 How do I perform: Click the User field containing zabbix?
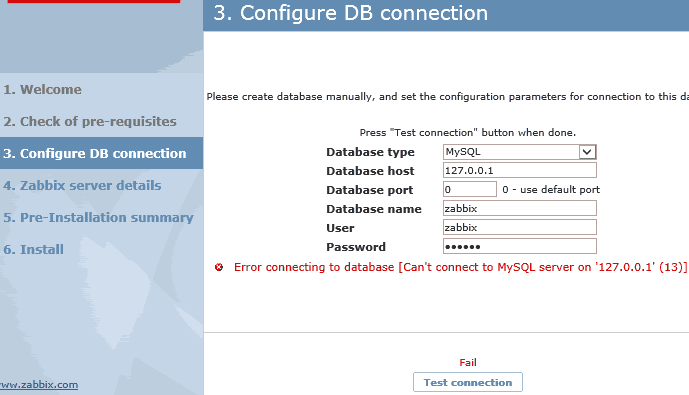(519, 227)
